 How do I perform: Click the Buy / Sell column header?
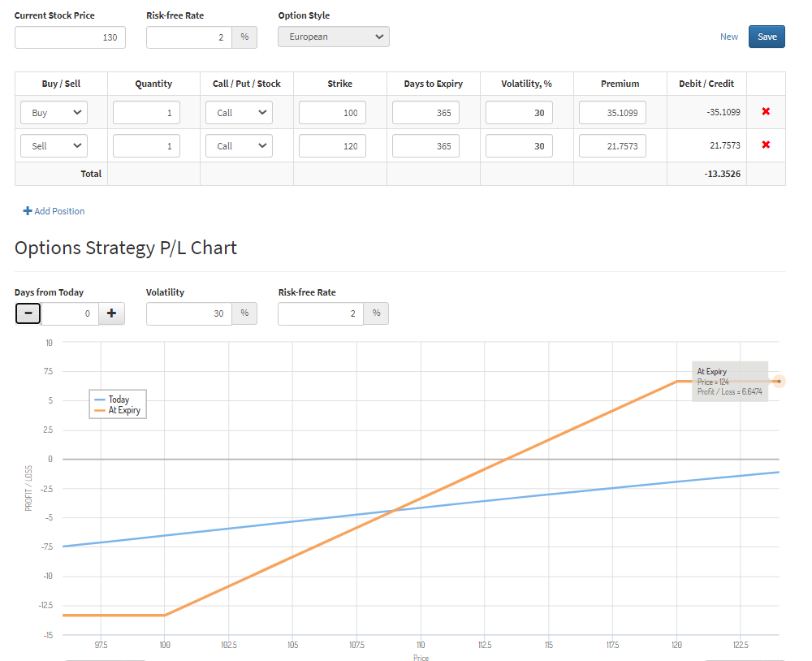click(61, 84)
